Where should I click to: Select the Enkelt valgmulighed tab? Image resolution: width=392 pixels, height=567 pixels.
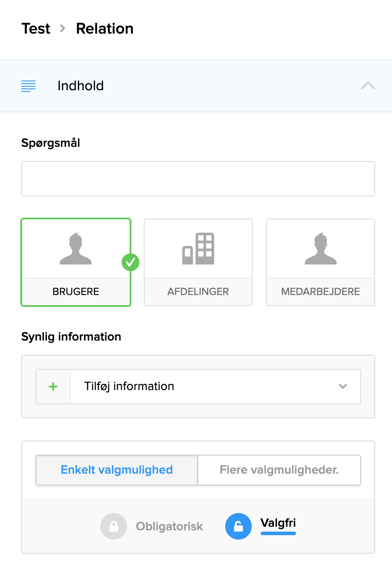point(116,470)
